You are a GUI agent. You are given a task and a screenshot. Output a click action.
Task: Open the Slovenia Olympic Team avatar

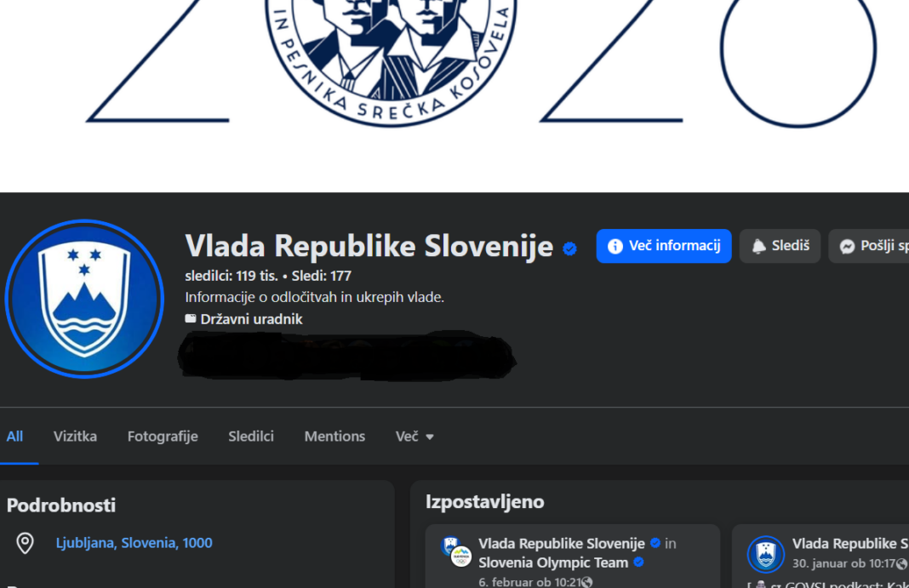click(x=461, y=557)
